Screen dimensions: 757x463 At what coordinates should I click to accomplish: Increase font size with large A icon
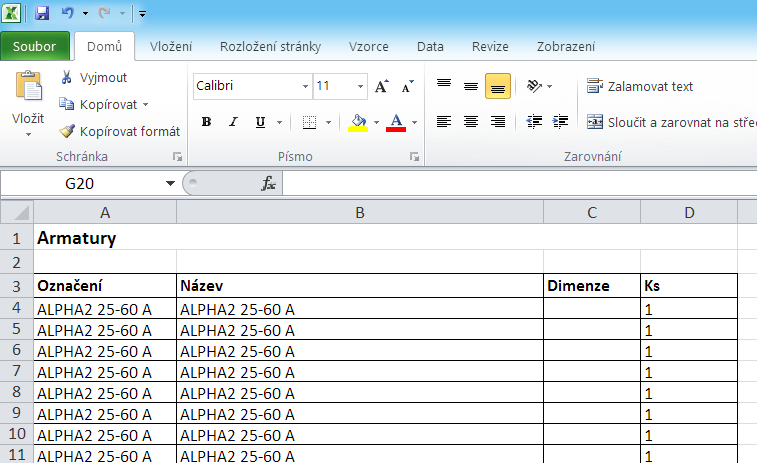tap(381, 86)
